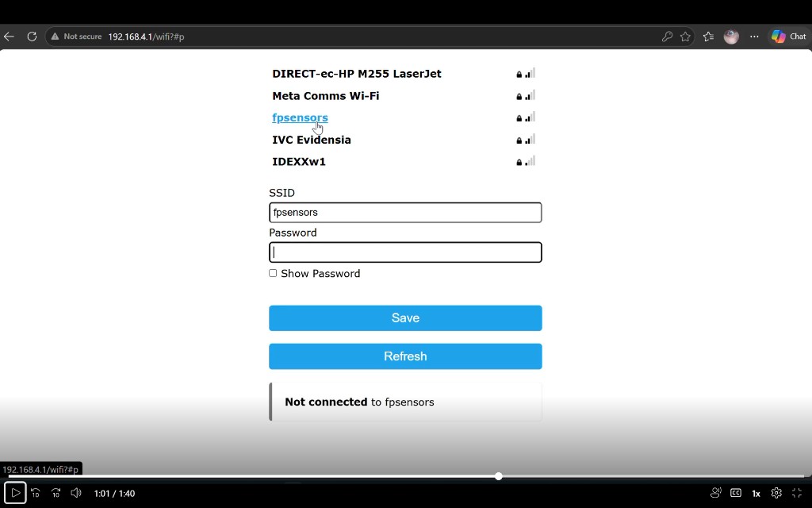Click into the SSID field
The image size is (812, 508).
tap(405, 213)
